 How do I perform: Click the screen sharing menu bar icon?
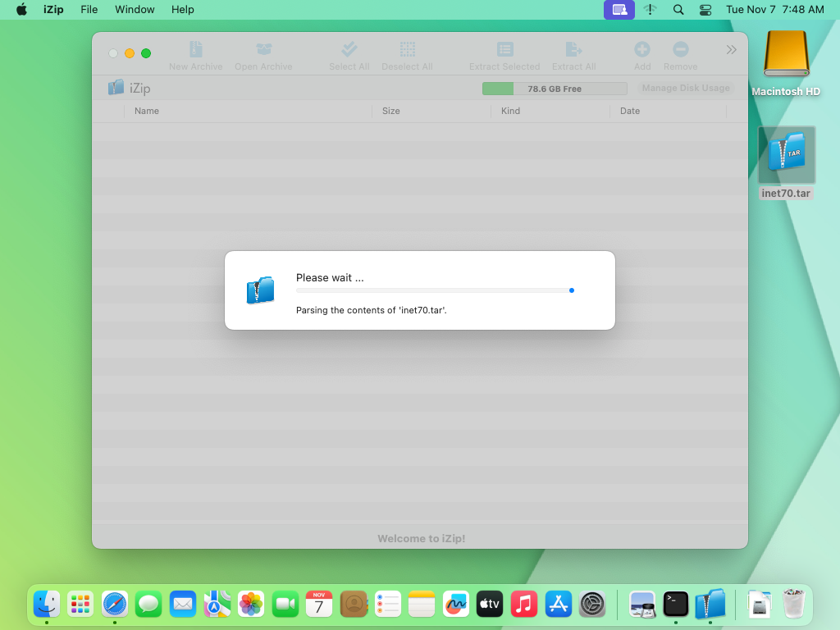tap(619, 10)
